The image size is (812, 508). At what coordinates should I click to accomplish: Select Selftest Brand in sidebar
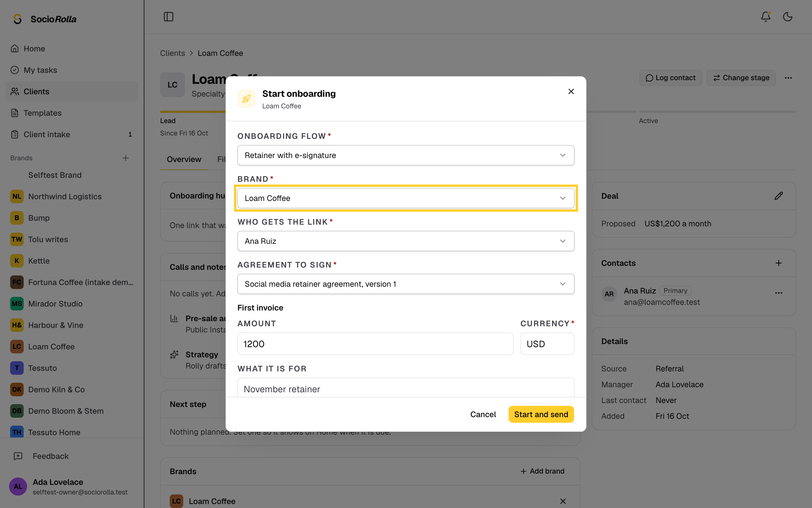(x=72, y=175)
